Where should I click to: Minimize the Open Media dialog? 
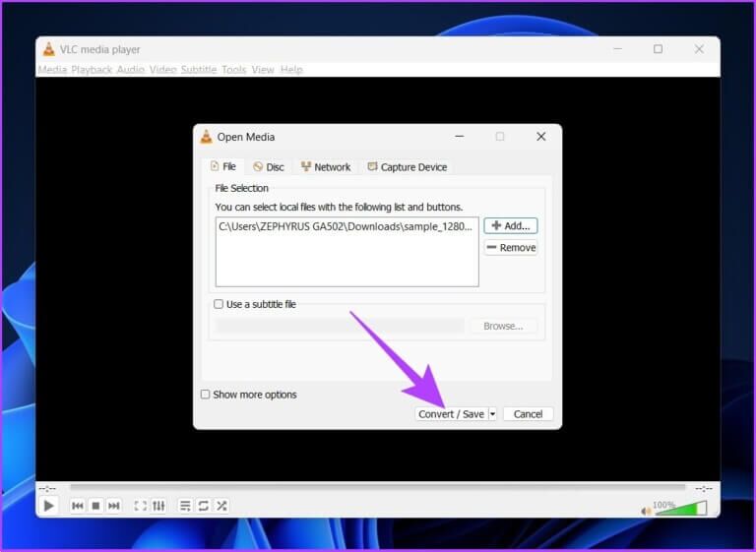point(460,137)
